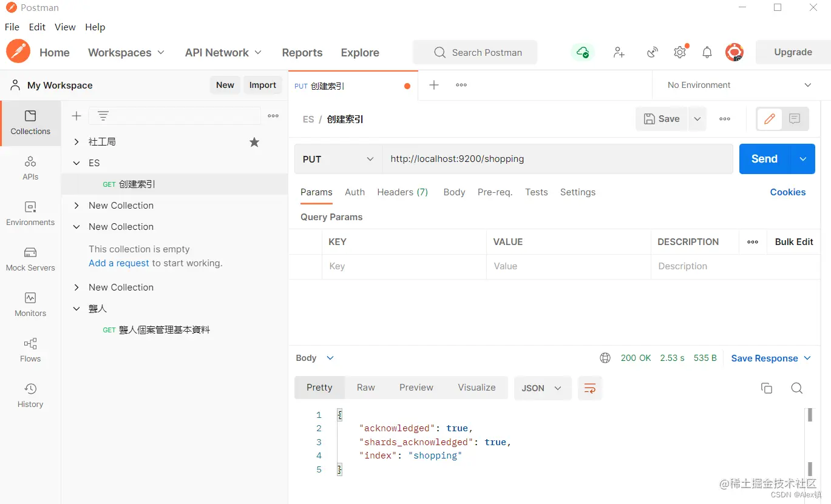This screenshot has width=831, height=504.
Task: Open collections panel more options dots
Action: (273, 116)
